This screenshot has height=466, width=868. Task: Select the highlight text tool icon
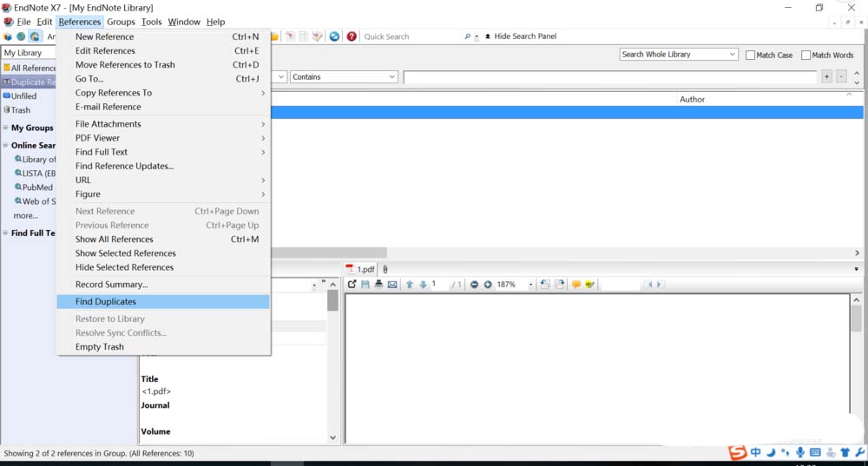589,285
